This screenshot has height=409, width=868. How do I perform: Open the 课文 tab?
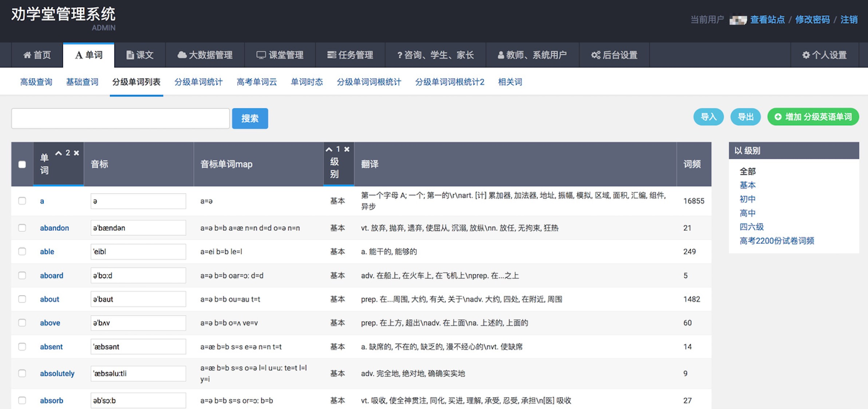140,55
